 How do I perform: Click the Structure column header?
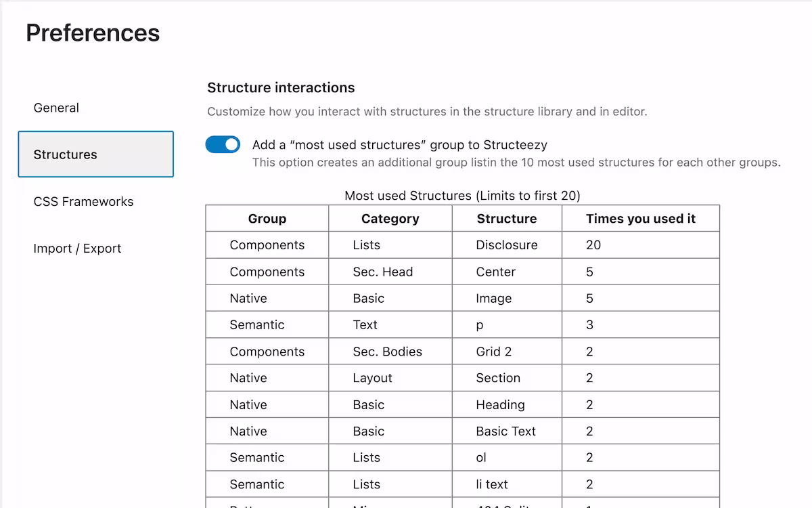click(x=506, y=219)
